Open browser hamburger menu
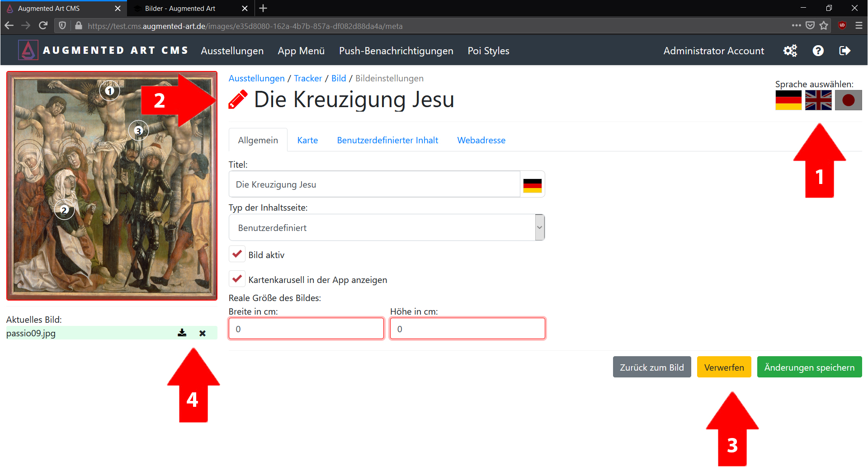 (859, 26)
